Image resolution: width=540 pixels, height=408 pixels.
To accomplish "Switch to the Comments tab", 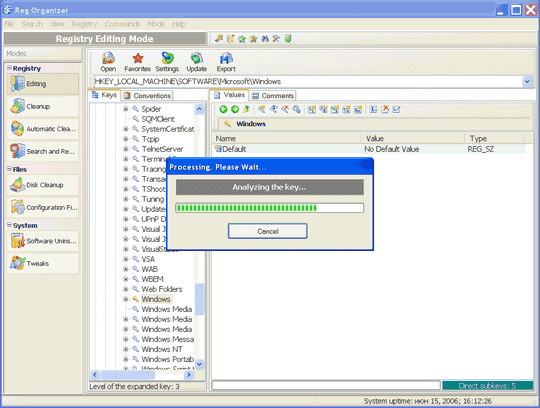I will click(x=273, y=95).
